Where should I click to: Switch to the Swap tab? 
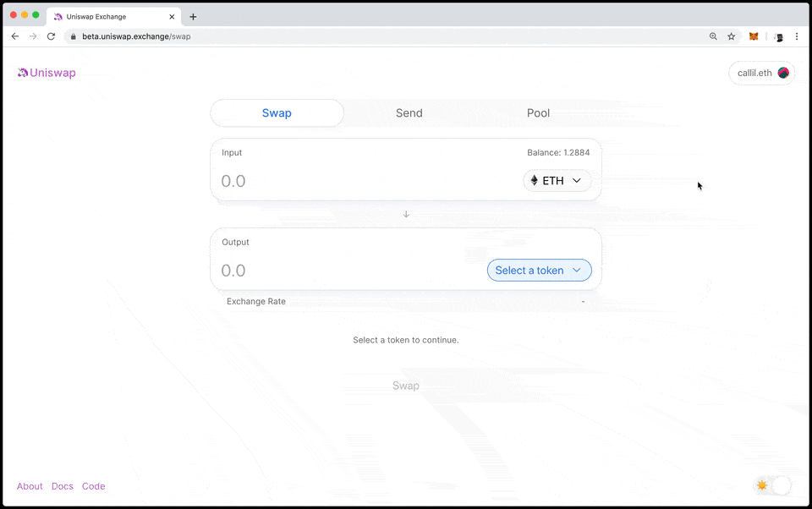277,113
